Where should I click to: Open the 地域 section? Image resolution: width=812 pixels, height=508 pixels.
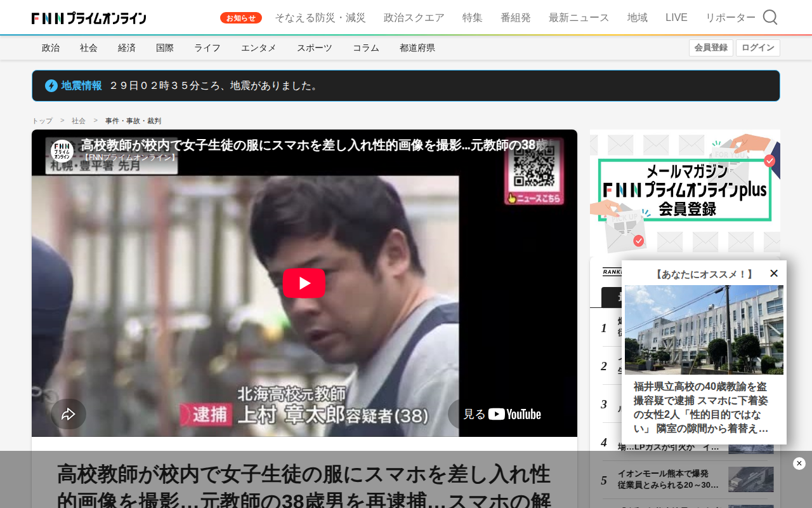pos(638,18)
